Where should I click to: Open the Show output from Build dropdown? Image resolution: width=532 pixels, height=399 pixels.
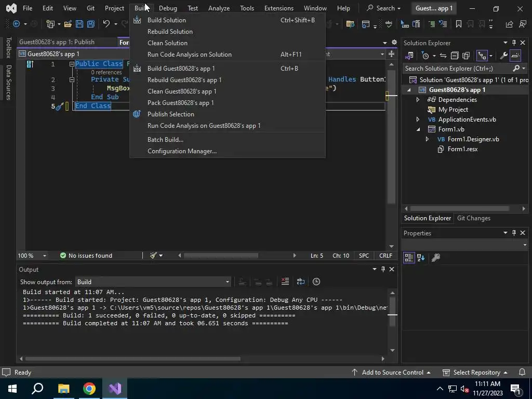click(x=153, y=282)
